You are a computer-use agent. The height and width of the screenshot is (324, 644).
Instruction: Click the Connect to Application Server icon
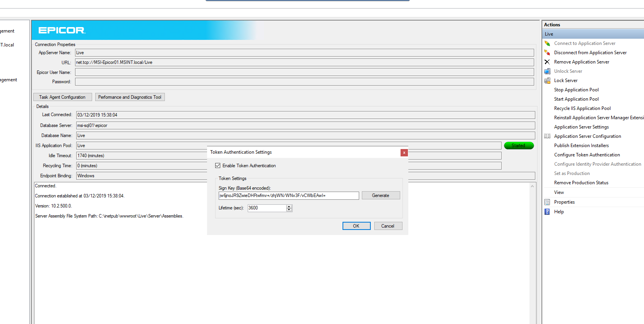click(x=547, y=43)
